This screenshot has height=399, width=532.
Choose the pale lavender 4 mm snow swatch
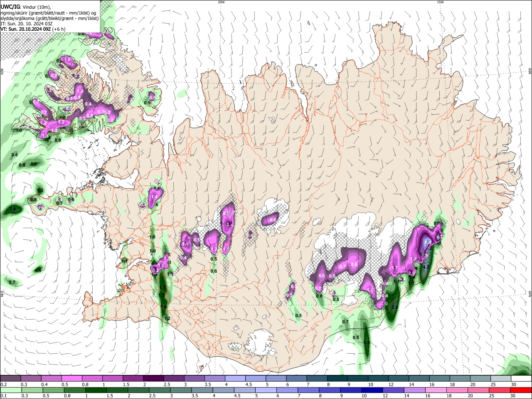coord(235,379)
